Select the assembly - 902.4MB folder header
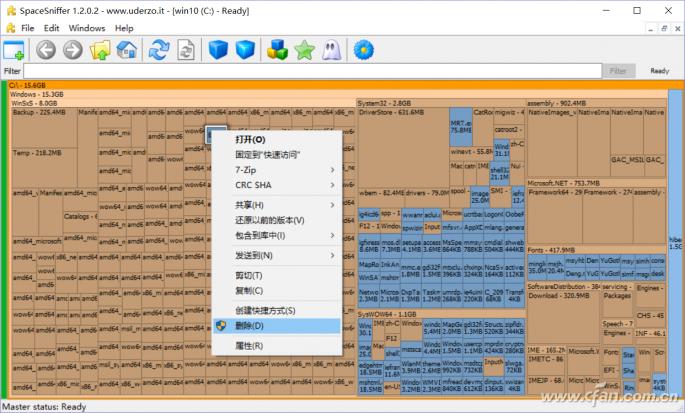Viewport: 685px width, 413px height. (x=597, y=104)
